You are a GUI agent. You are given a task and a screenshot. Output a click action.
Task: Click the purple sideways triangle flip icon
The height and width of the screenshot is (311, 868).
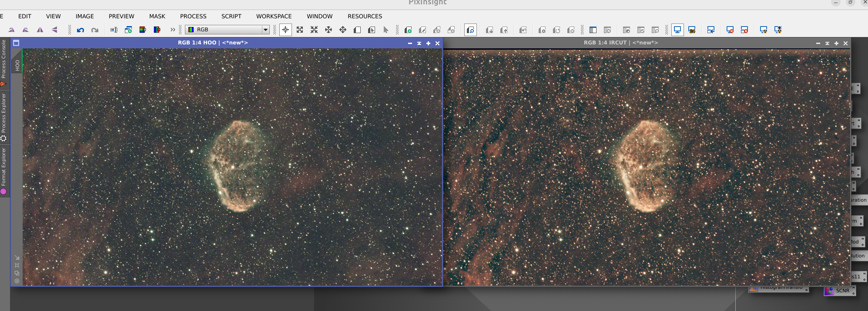(54, 30)
